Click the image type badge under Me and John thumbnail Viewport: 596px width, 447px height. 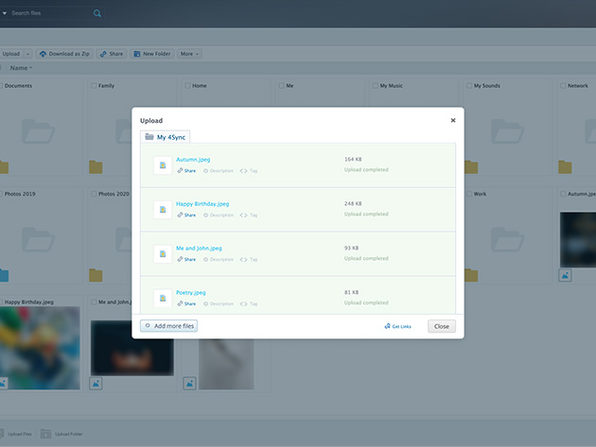click(x=96, y=384)
